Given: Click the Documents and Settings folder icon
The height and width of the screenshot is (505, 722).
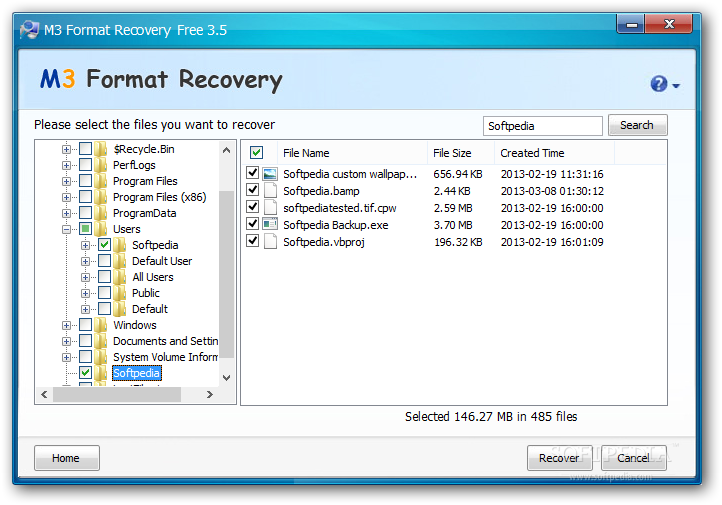Looking at the screenshot, I should coord(101,341).
